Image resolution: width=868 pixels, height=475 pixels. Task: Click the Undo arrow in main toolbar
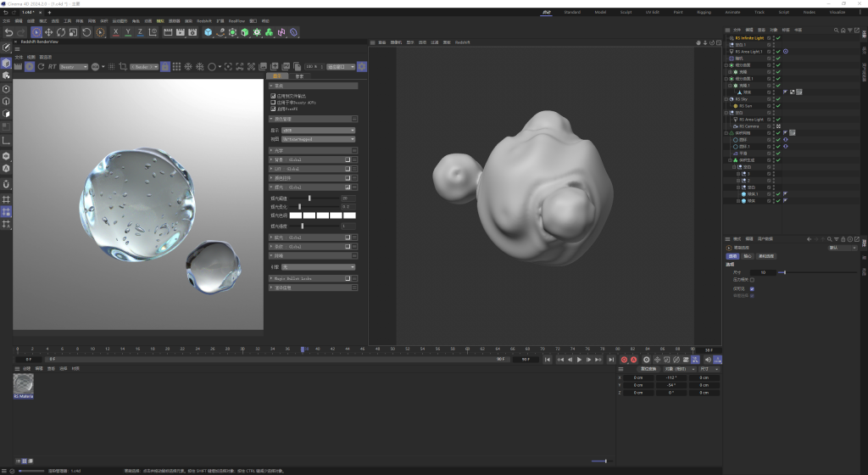[8, 33]
